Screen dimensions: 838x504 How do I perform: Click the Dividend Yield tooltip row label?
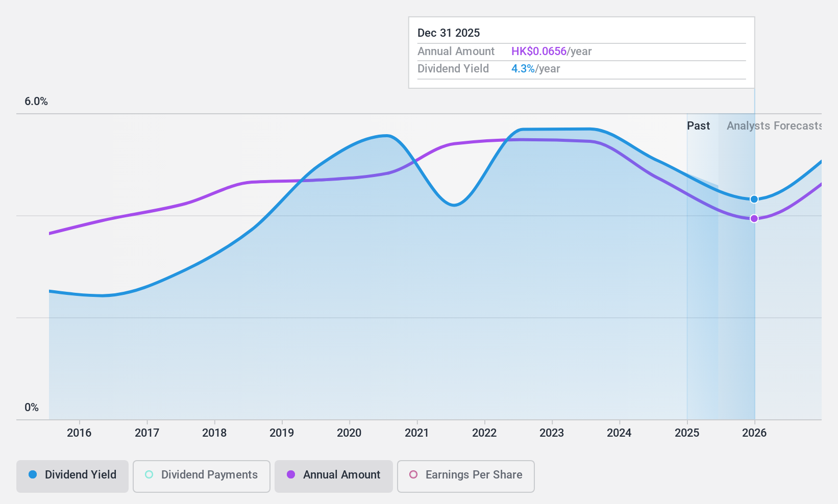coord(453,69)
